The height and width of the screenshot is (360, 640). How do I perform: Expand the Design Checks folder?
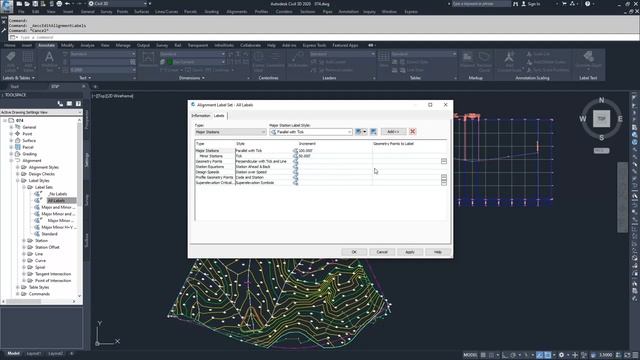(x=18, y=174)
